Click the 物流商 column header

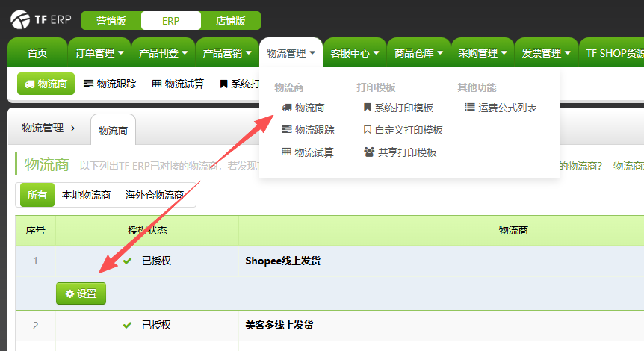pyautogui.click(x=513, y=230)
